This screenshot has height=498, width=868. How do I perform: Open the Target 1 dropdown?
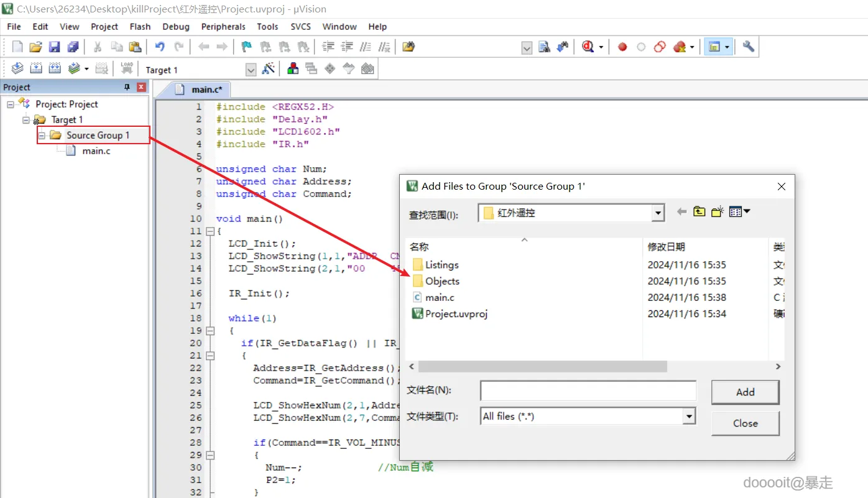click(x=251, y=70)
